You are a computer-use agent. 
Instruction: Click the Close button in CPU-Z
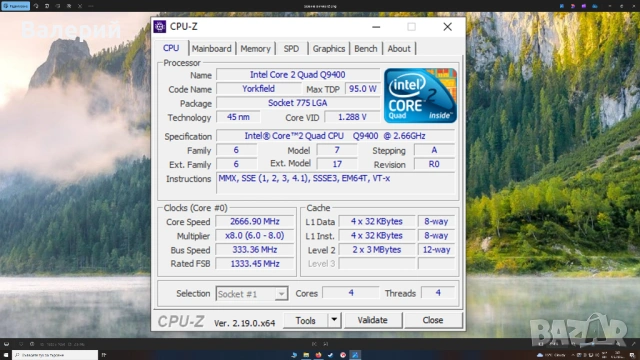[x=433, y=320]
